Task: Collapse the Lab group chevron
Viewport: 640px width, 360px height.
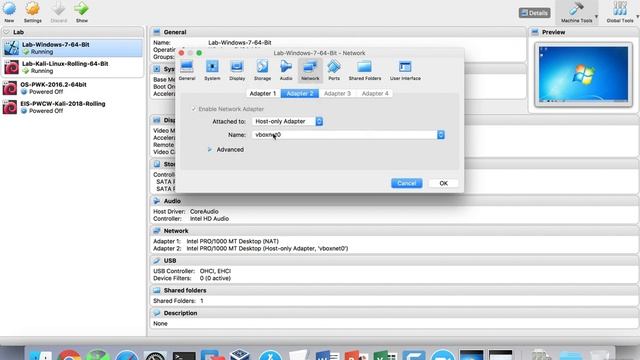Action: point(7,32)
